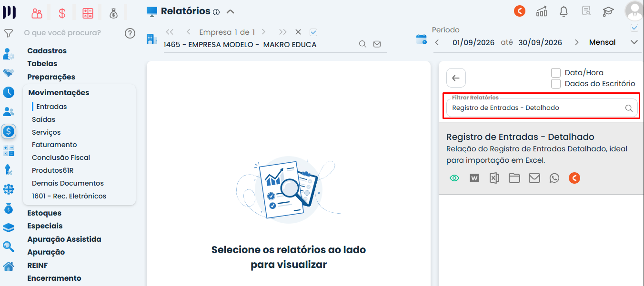
Task: Open the help question mark icon
Action: (x=130, y=33)
